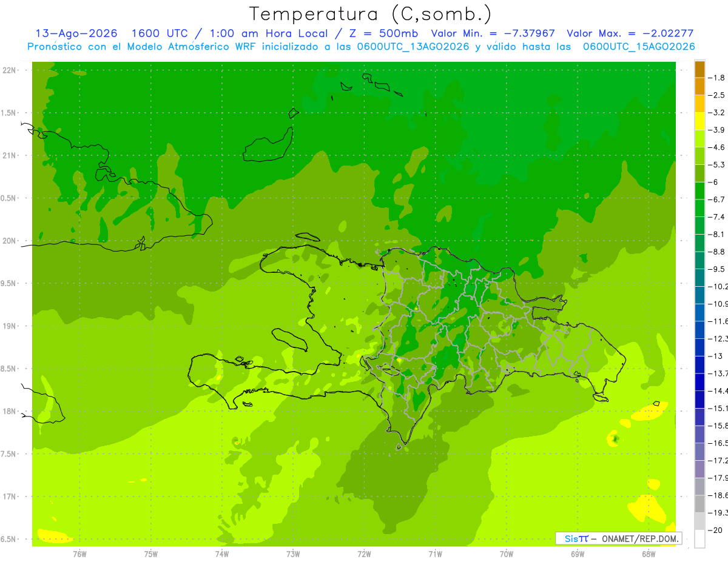This screenshot has width=728, height=562.
Task: Click the '-3.9' colorbar value
Action: pos(717,130)
